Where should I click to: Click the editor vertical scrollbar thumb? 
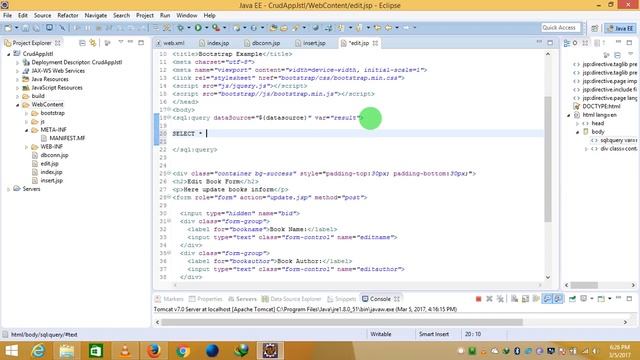point(548,159)
